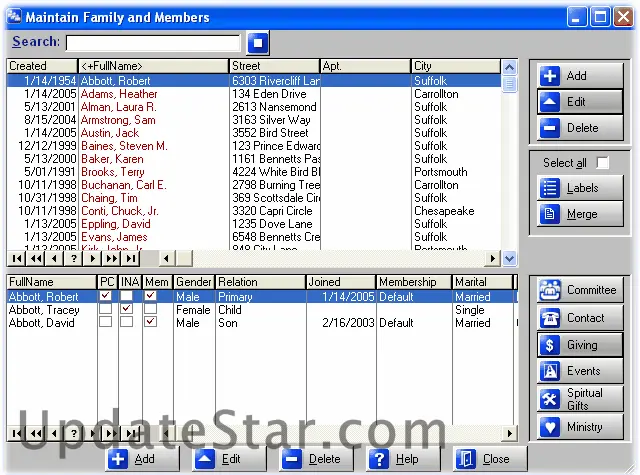The width and height of the screenshot is (640, 475).
Task: Open the Labels function
Action: click(x=580, y=188)
